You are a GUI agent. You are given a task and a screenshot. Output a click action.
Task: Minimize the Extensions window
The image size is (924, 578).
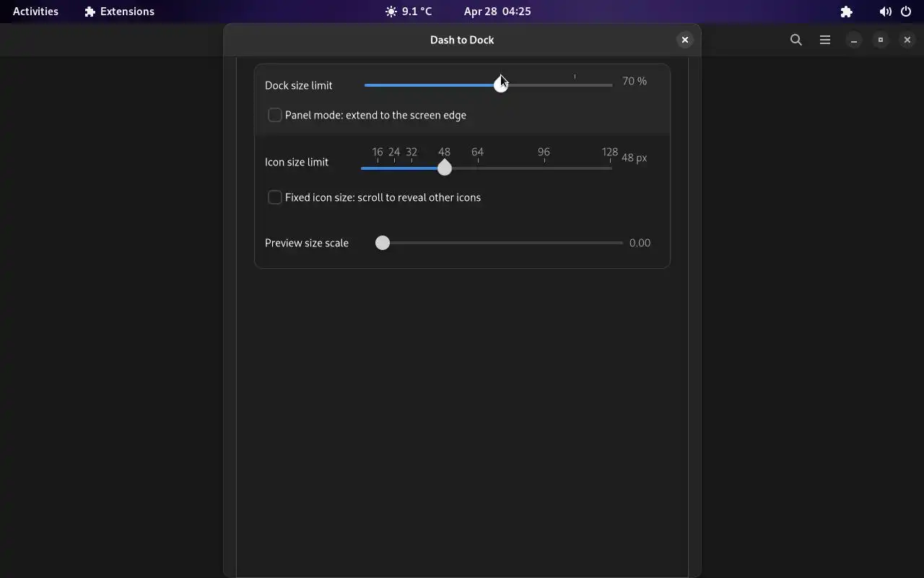(854, 40)
